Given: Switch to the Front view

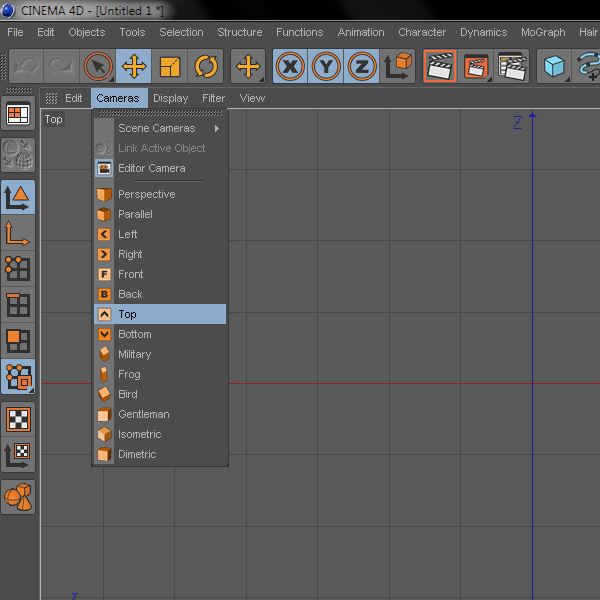Looking at the screenshot, I should pyautogui.click(x=160, y=274).
